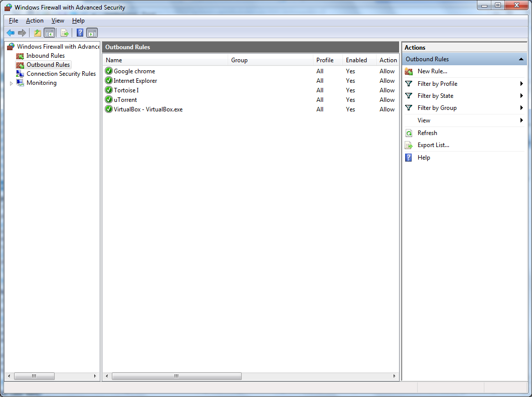The width and height of the screenshot is (532, 397).
Task: Click the Back arrow toolbar icon
Action: (11, 33)
